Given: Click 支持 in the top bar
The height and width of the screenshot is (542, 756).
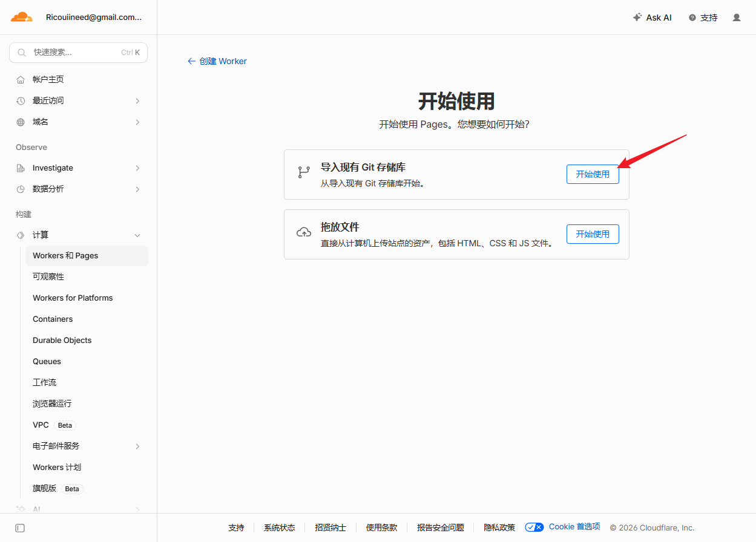Looking at the screenshot, I should point(709,18).
